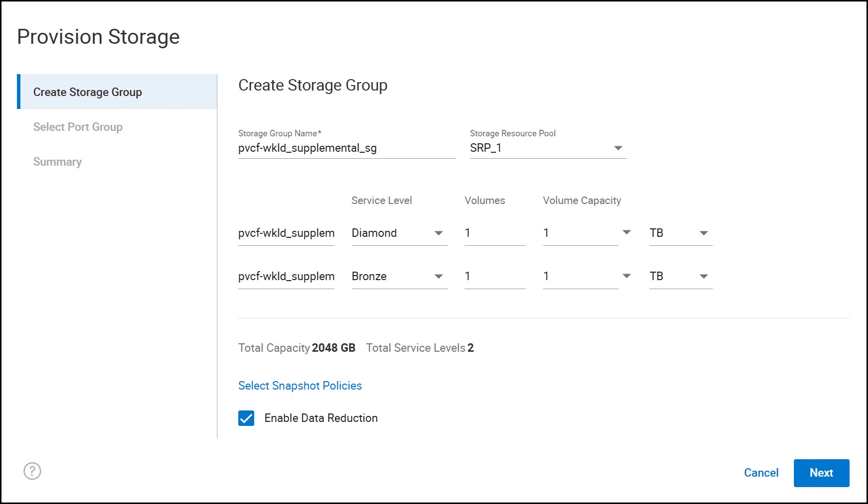The height and width of the screenshot is (504, 868).
Task: Open the Bronze service level dropdown
Action: click(399, 276)
